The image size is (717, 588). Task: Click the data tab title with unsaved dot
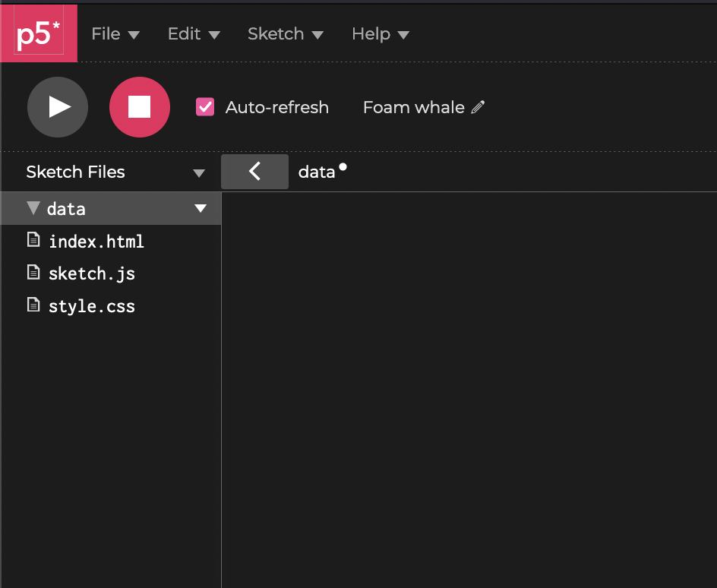click(x=322, y=172)
